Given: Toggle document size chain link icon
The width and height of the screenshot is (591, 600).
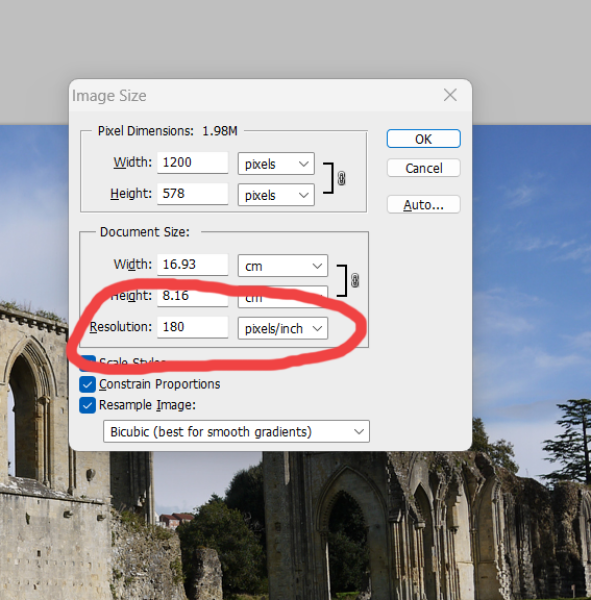Looking at the screenshot, I should [354, 280].
